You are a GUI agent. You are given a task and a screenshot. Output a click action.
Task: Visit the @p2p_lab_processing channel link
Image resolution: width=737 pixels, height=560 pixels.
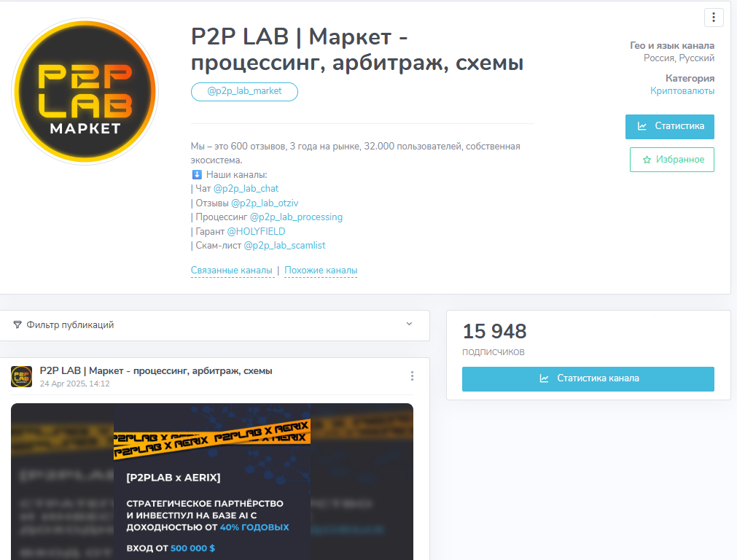tap(296, 217)
